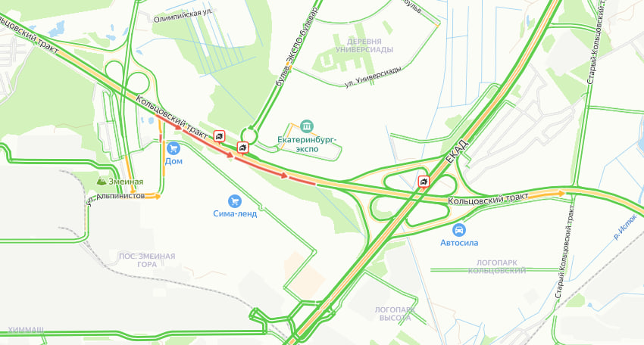
Task: Click the accident icon nearest the roundabout
Action: 242,147
